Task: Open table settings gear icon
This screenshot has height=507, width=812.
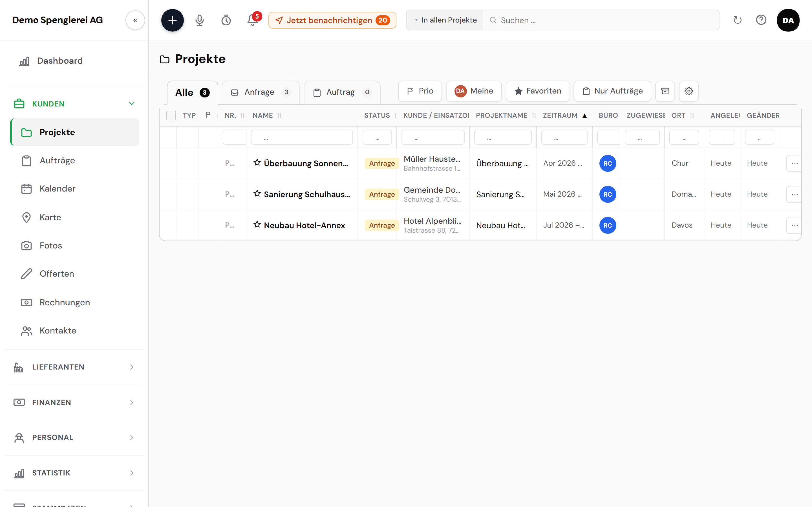Action: [x=689, y=91]
